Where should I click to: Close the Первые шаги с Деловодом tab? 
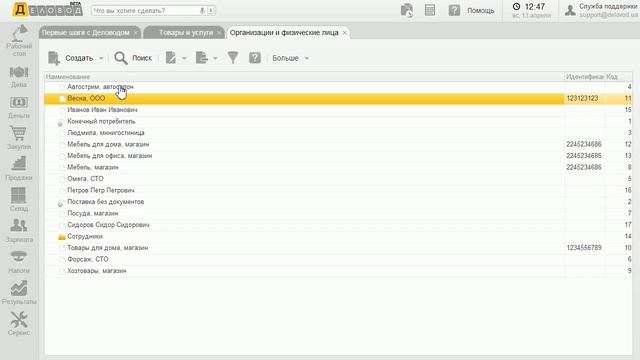tap(136, 33)
